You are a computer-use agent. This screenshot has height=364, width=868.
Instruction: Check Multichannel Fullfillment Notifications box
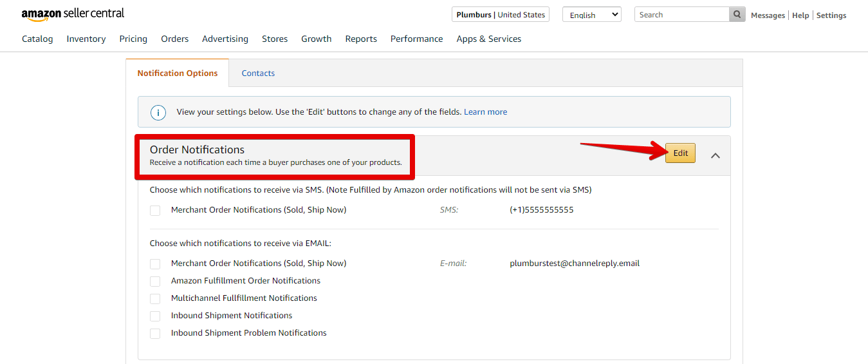tap(155, 299)
